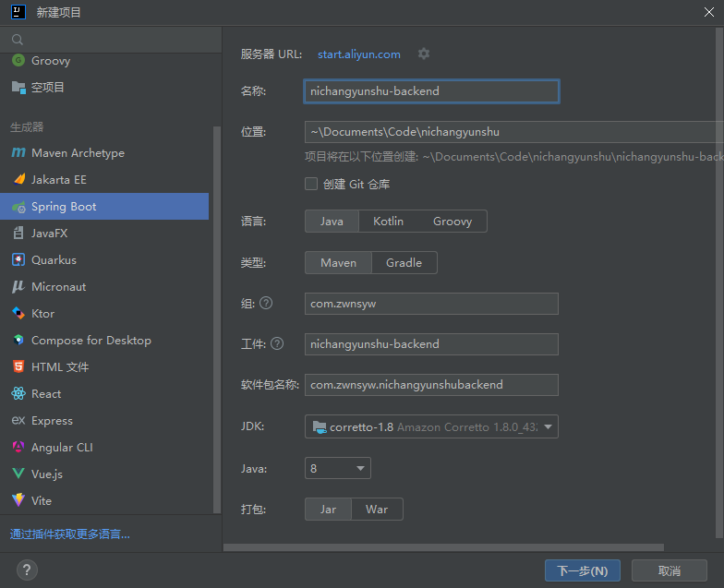724x588 pixels.
Task: Click the Ktor icon
Action: [18, 314]
